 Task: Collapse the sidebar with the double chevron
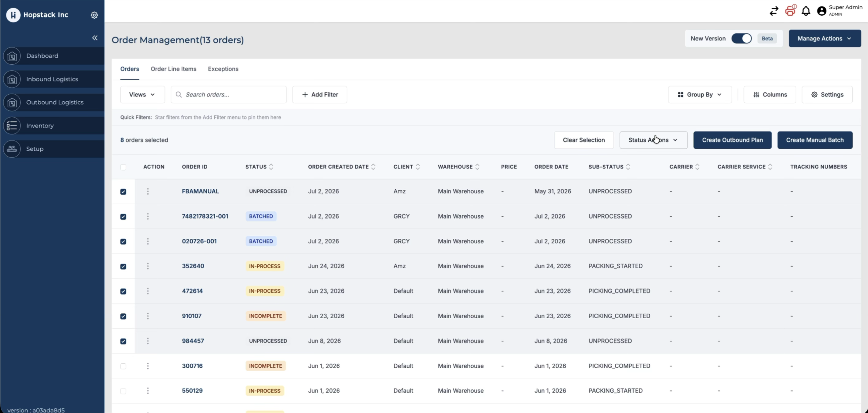(95, 38)
